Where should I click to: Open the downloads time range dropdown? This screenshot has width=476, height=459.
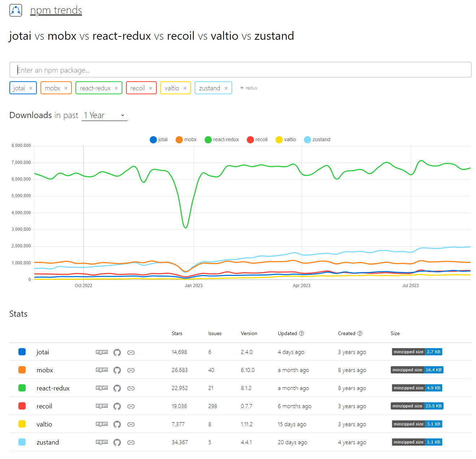coord(104,115)
